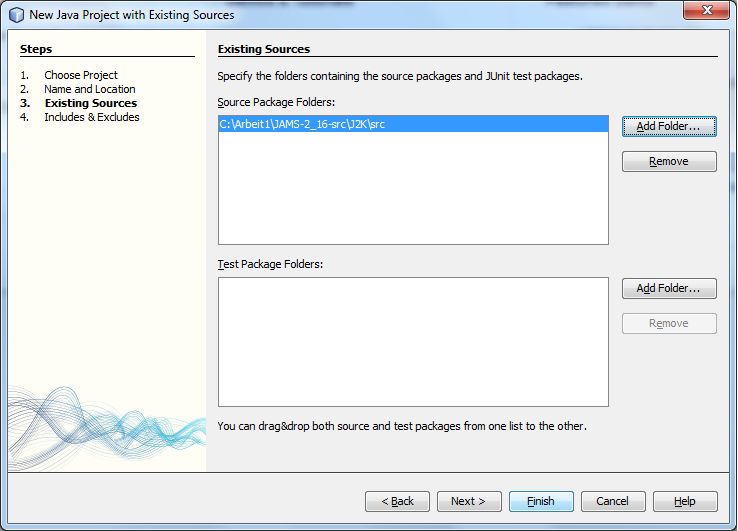Go back with the < Back button

coord(397,501)
